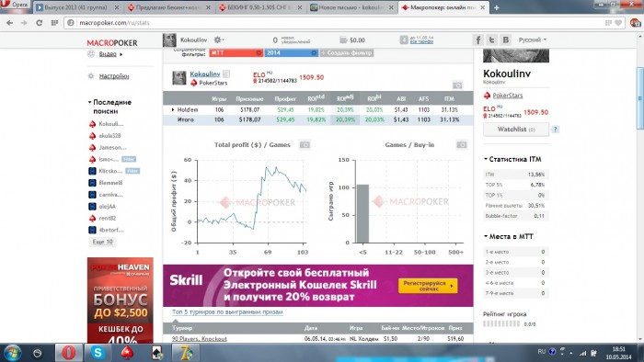Click the RU language indicator in tray
644x362 pixels.
(541, 352)
